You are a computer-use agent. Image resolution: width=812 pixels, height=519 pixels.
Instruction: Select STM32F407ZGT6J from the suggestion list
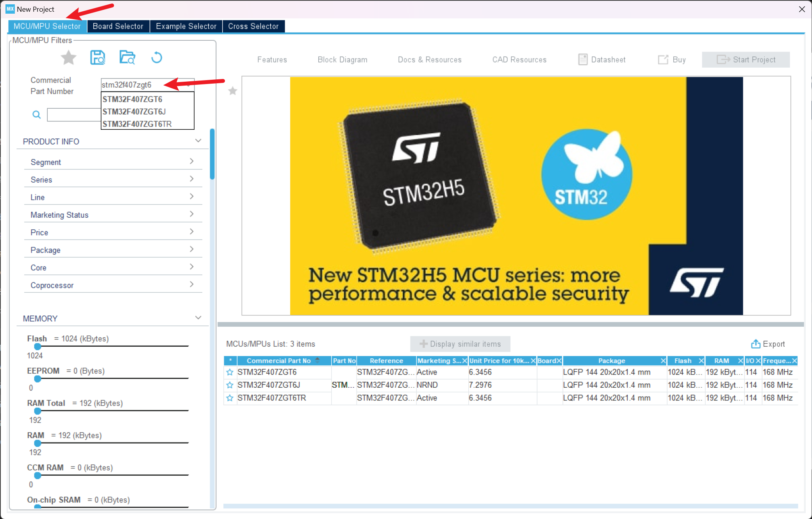click(x=148, y=112)
